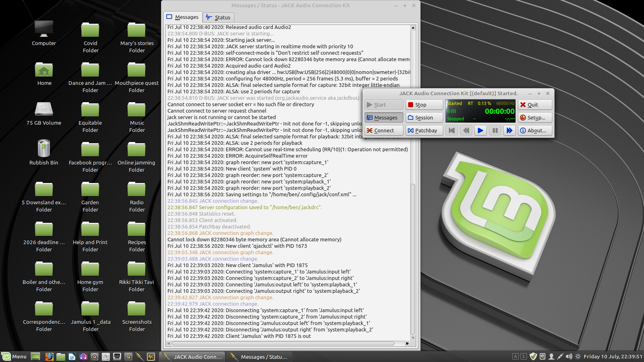Toggle the Patchbay window button
This screenshot has height=362, width=644.
click(x=424, y=130)
